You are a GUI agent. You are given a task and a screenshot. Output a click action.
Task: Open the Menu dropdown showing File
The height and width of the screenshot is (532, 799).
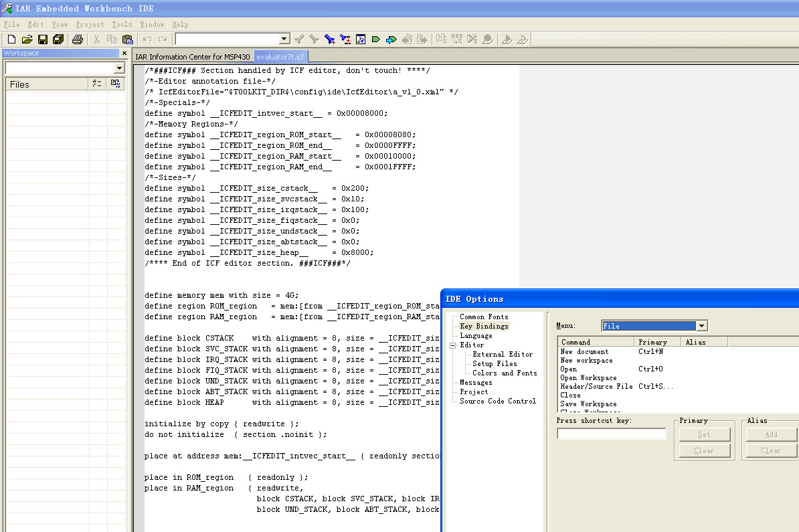(x=702, y=326)
